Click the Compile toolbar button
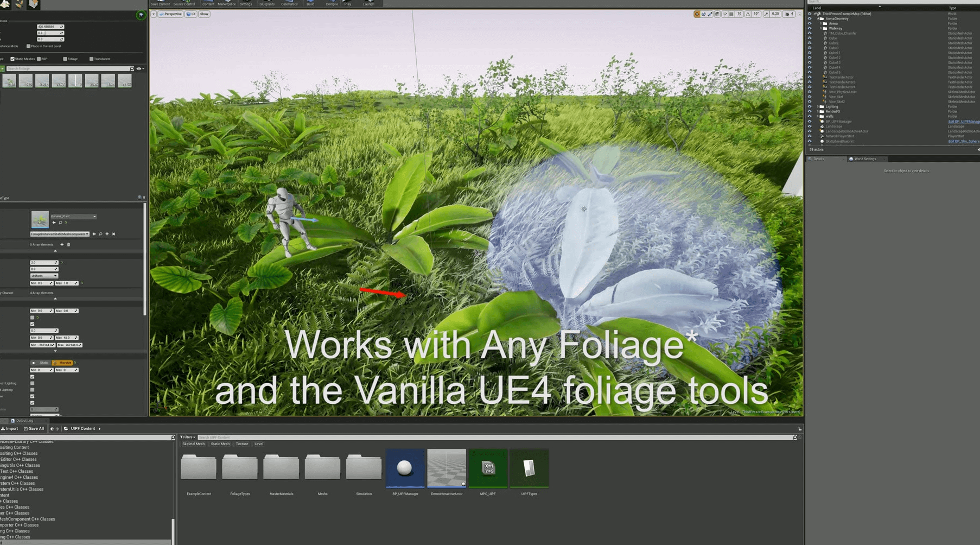This screenshot has width=980, height=545. point(332,3)
